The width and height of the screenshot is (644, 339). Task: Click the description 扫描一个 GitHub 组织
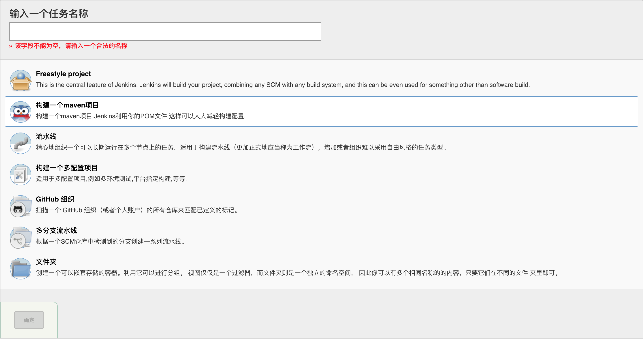[137, 210]
